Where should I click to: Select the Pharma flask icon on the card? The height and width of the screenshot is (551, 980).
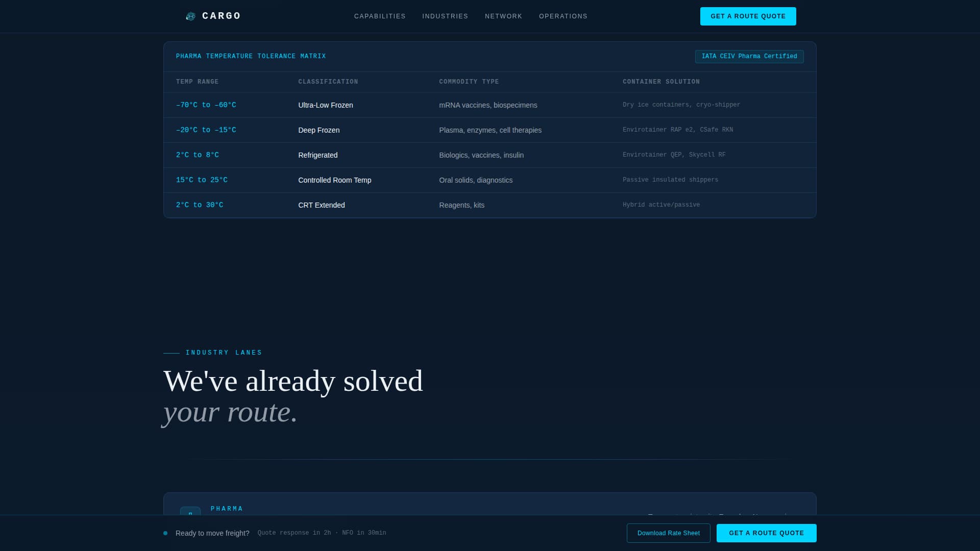pyautogui.click(x=190, y=514)
